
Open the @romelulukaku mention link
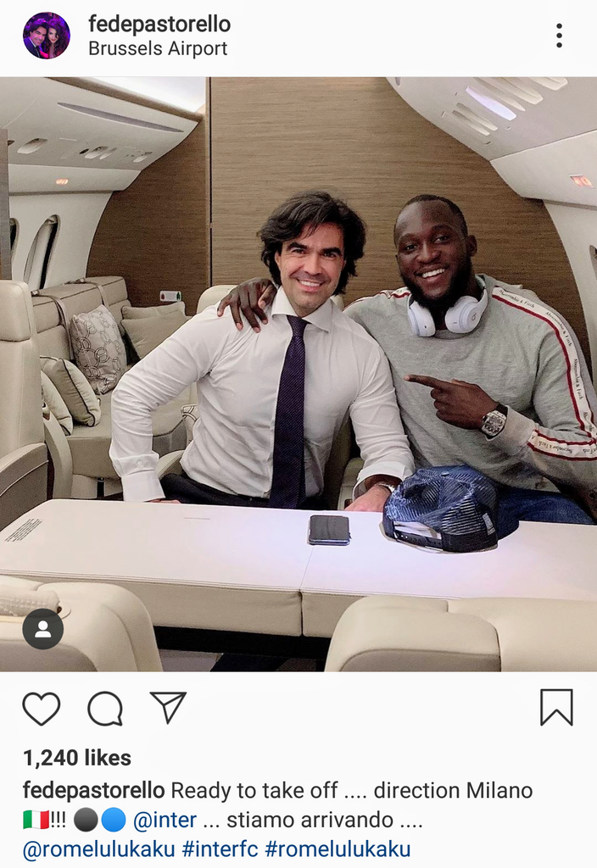point(98,849)
